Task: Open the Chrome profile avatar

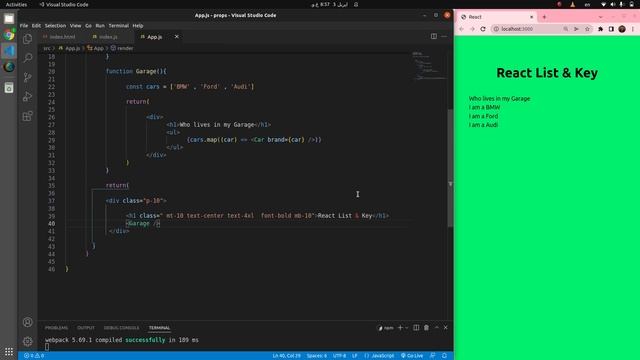Action: tap(622, 29)
